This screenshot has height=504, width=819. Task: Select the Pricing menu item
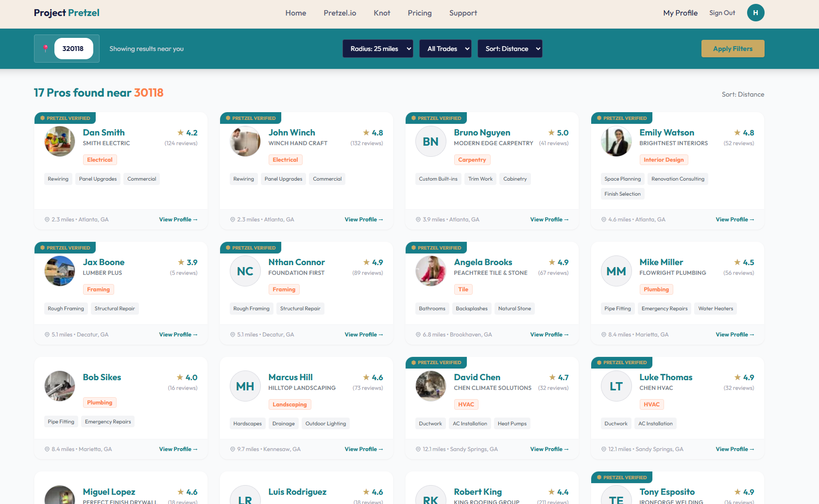tap(419, 13)
